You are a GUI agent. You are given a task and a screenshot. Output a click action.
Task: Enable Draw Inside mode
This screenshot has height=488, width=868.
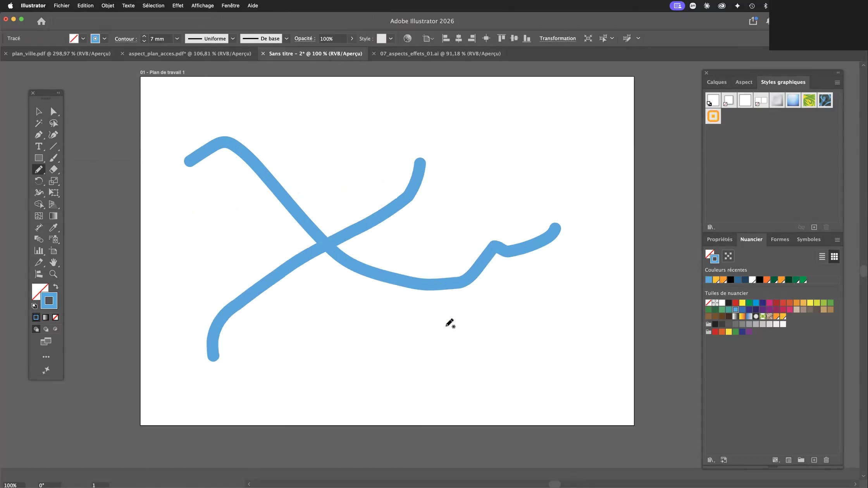pyautogui.click(x=55, y=329)
